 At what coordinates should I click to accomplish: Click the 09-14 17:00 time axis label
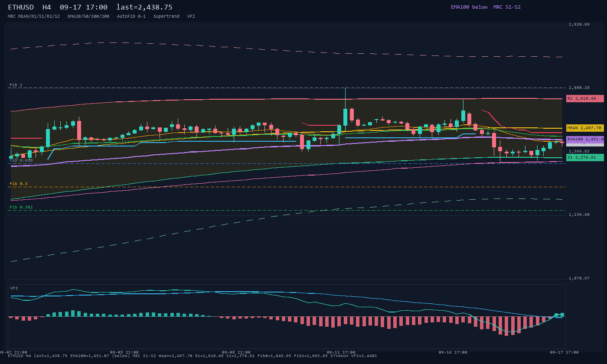(453, 352)
